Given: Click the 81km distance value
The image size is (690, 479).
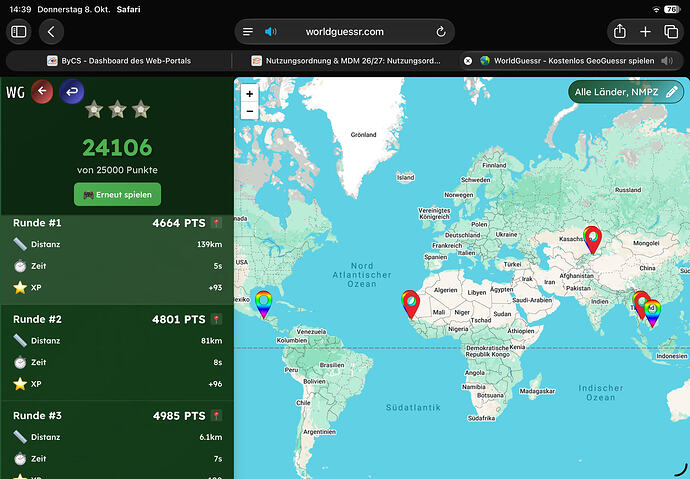Looking at the screenshot, I should pyautogui.click(x=211, y=340).
